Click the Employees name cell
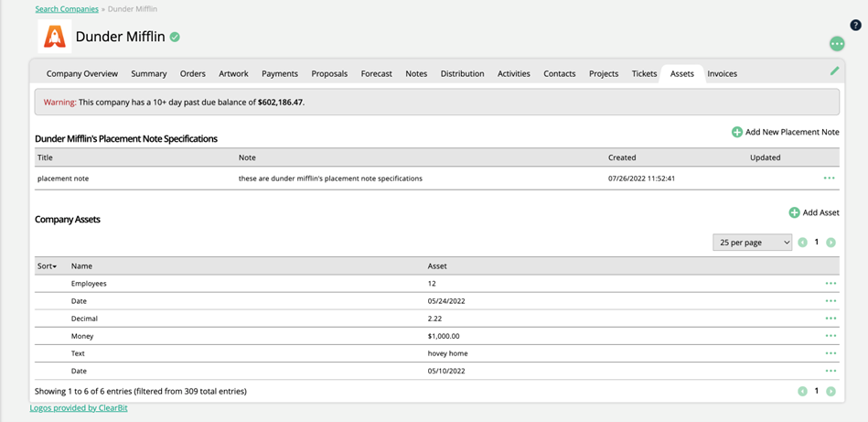Image resolution: width=868 pixels, height=422 pixels. tap(89, 284)
